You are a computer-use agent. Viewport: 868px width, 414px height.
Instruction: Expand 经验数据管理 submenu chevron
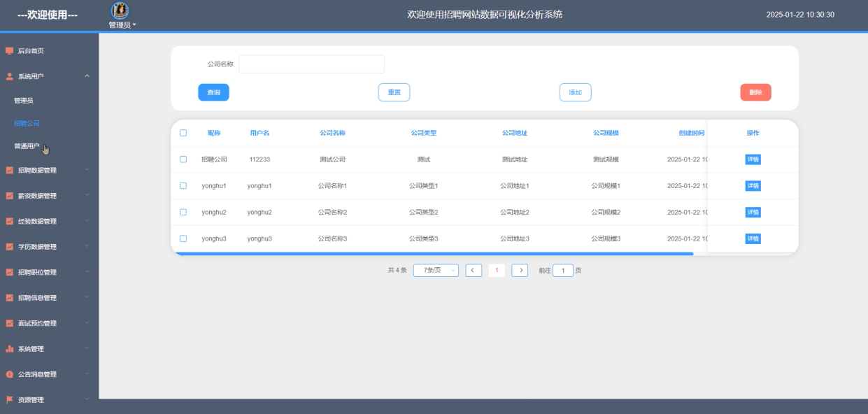(87, 220)
